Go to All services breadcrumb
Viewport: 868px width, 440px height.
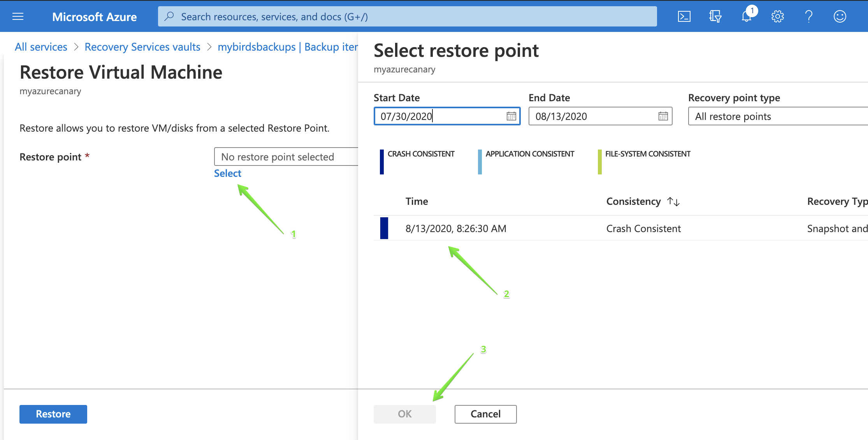point(41,47)
